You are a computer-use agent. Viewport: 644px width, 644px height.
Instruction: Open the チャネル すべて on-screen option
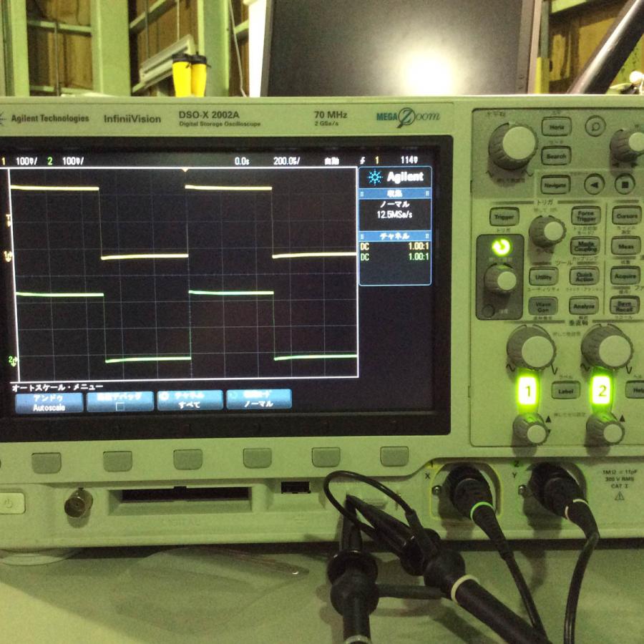coord(190,401)
